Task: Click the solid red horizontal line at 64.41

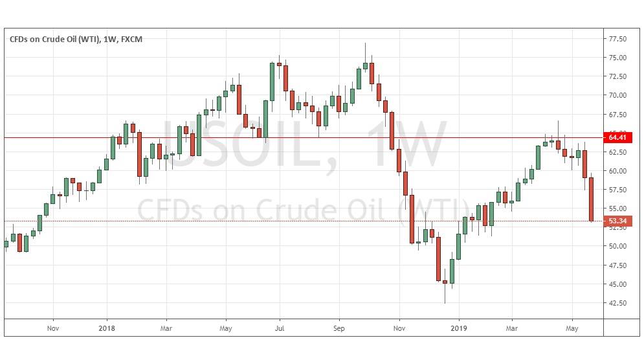Action: point(324,138)
